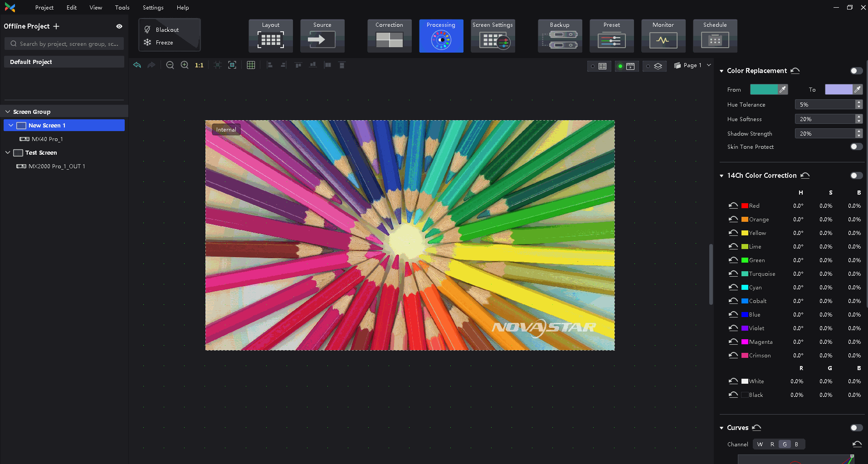868x464 pixels.
Task: Open the Screen Settings module
Action: pos(493,36)
